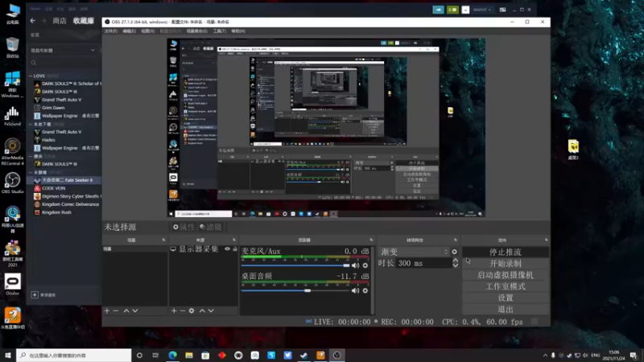Open OBS 文件(F) menu

click(111, 31)
